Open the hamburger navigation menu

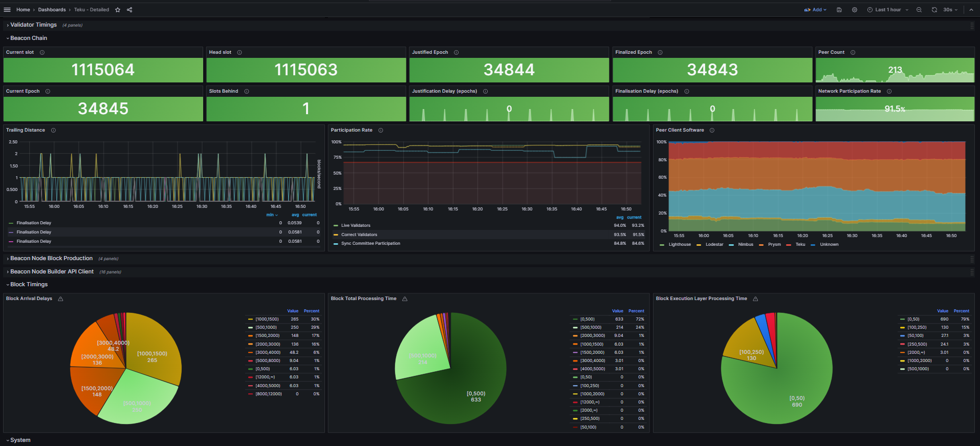(7, 10)
